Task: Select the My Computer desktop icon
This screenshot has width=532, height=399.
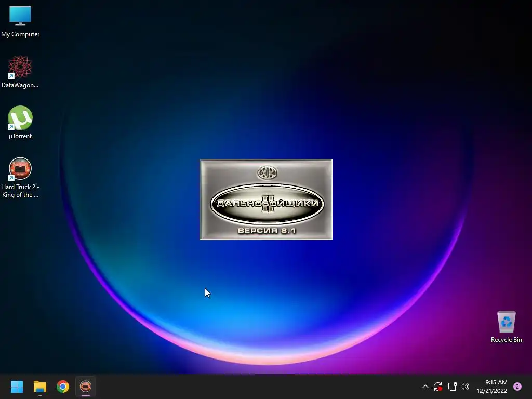Action: pyautogui.click(x=20, y=21)
